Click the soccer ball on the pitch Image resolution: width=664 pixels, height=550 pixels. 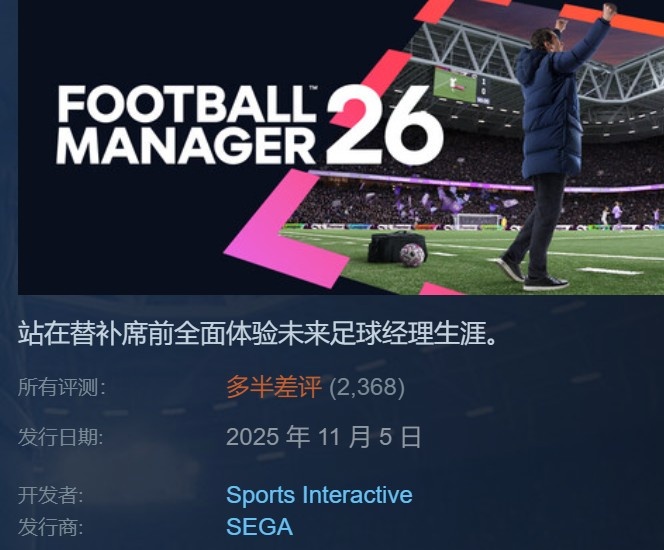click(x=412, y=255)
